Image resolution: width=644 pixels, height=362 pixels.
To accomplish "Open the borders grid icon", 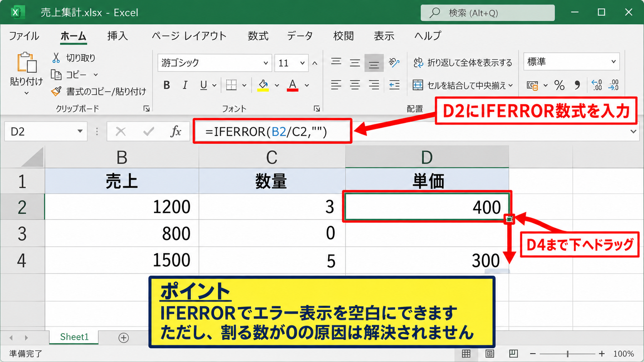I will click(x=231, y=85).
